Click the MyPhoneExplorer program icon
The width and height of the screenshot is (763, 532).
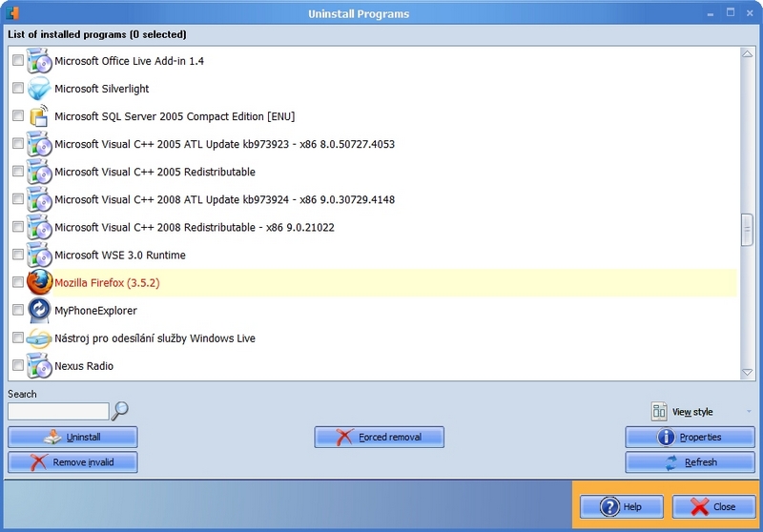click(39, 310)
